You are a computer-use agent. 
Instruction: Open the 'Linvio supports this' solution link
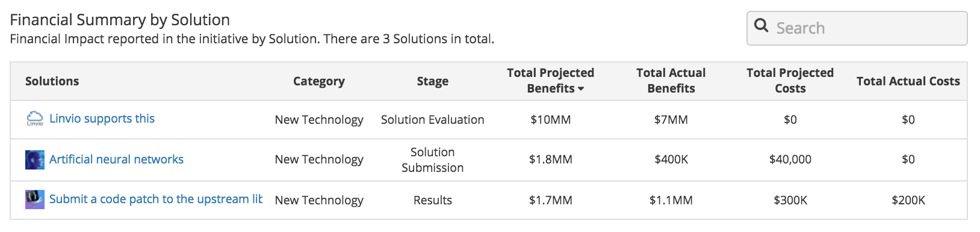tap(102, 118)
